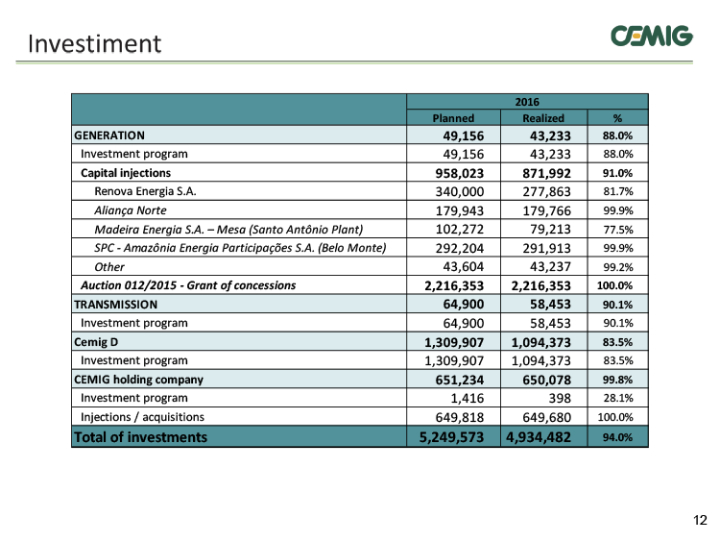Click the 28.1% percentage cell
The height and width of the screenshot is (541, 720).
[x=618, y=398]
